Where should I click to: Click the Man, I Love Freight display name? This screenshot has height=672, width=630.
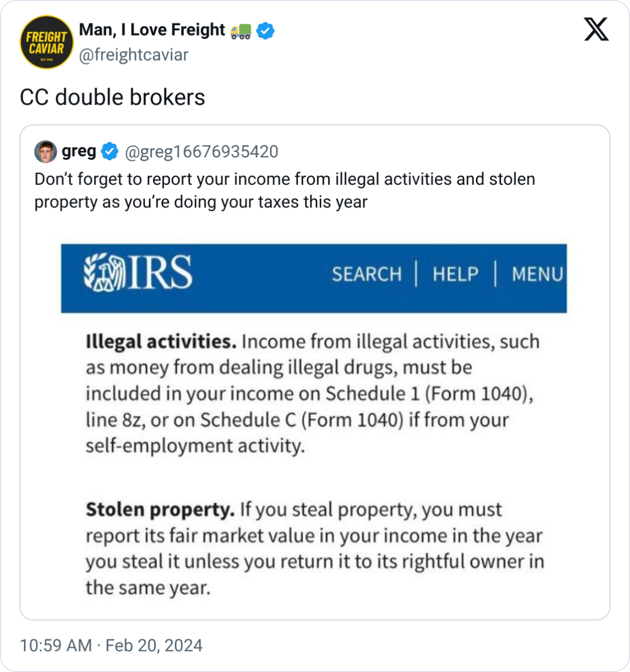point(152,30)
